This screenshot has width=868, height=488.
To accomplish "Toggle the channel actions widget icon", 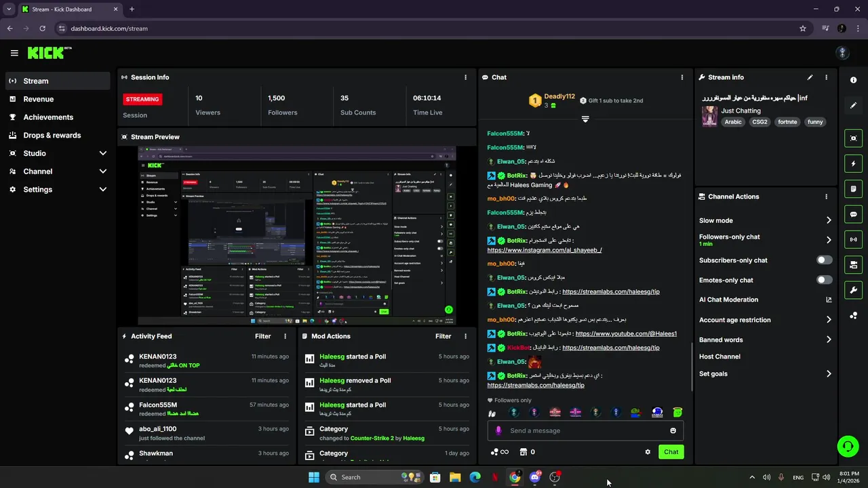I will pyautogui.click(x=853, y=264).
